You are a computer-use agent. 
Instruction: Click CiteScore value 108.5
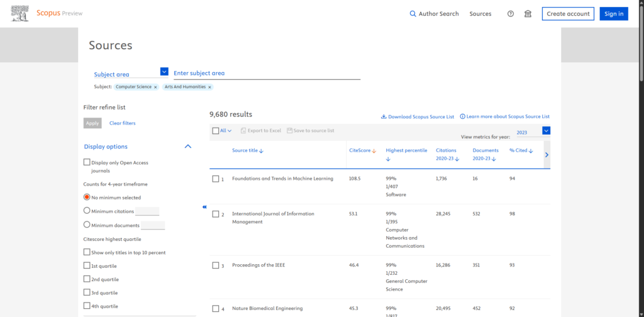[355, 179]
